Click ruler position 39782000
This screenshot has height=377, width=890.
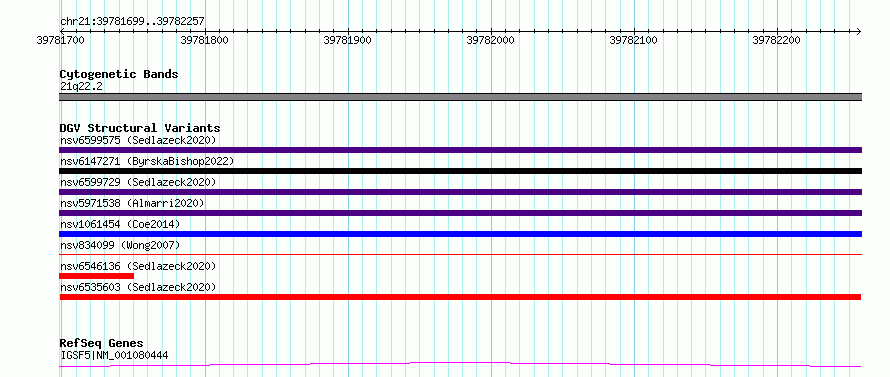point(490,40)
